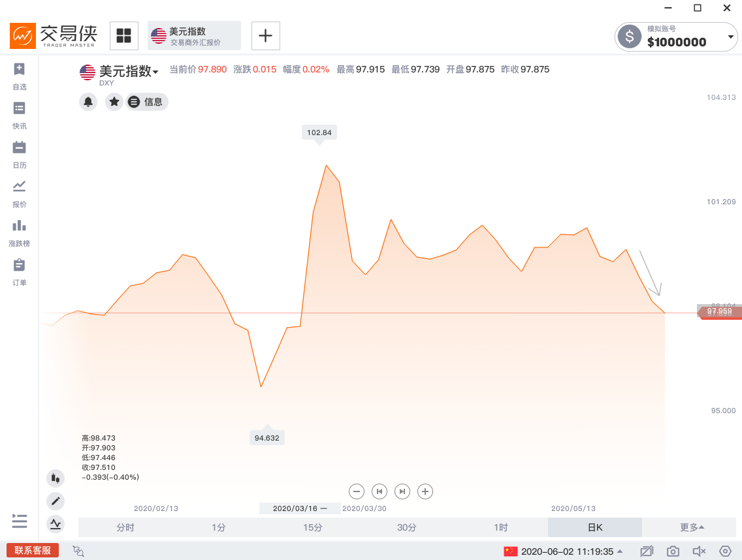Image resolution: width=742 pixels, height=560 pixels.
Task: Expand the 模拟账号 account dropdown
Action: [730, 37]
